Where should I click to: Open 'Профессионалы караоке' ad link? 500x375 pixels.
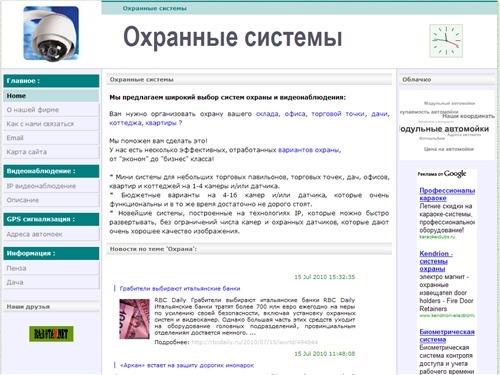[x=447, y=194]
